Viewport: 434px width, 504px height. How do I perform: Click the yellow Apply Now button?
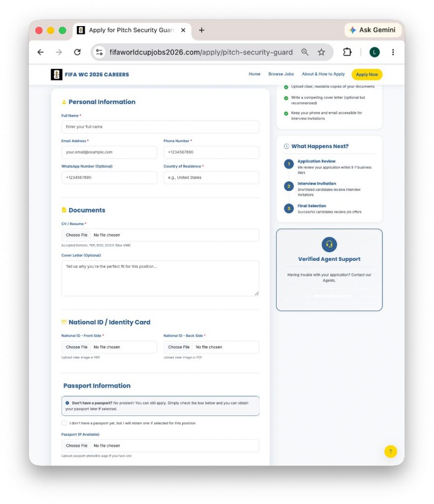click(367, 74)
